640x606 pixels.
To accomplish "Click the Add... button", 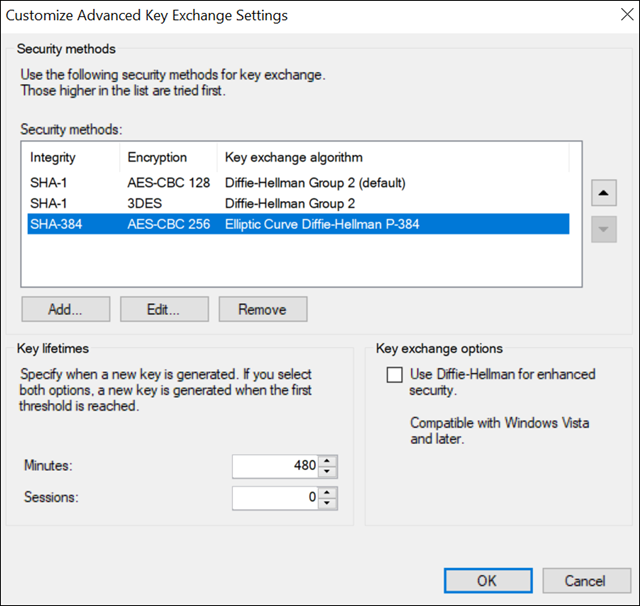I will pos(66,309).
